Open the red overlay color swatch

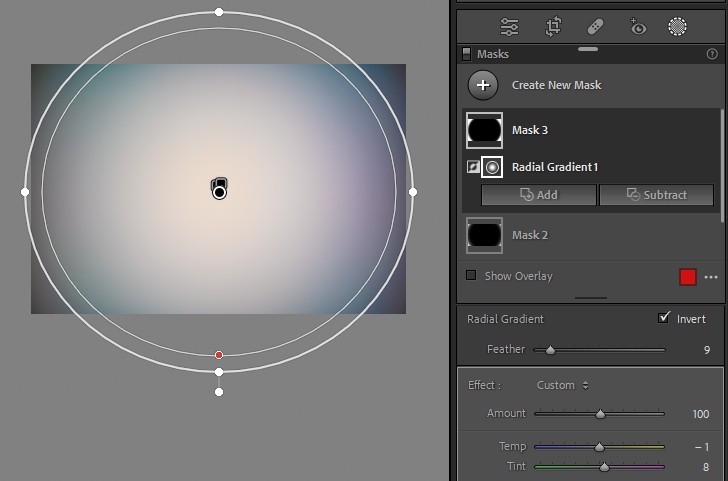coord(688,277)
